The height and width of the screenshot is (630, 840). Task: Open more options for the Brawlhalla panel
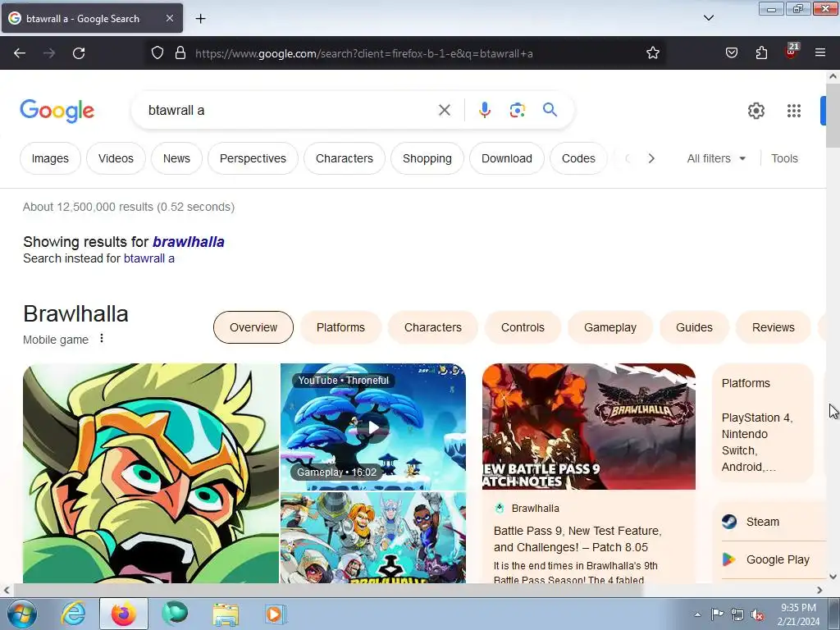[x=102, y=339]
